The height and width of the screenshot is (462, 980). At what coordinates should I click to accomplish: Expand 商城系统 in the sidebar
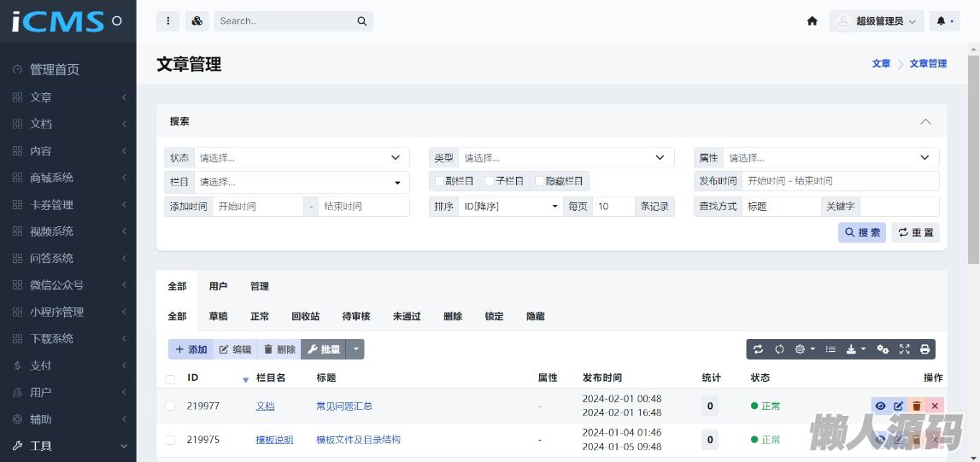tap(68, 178)
